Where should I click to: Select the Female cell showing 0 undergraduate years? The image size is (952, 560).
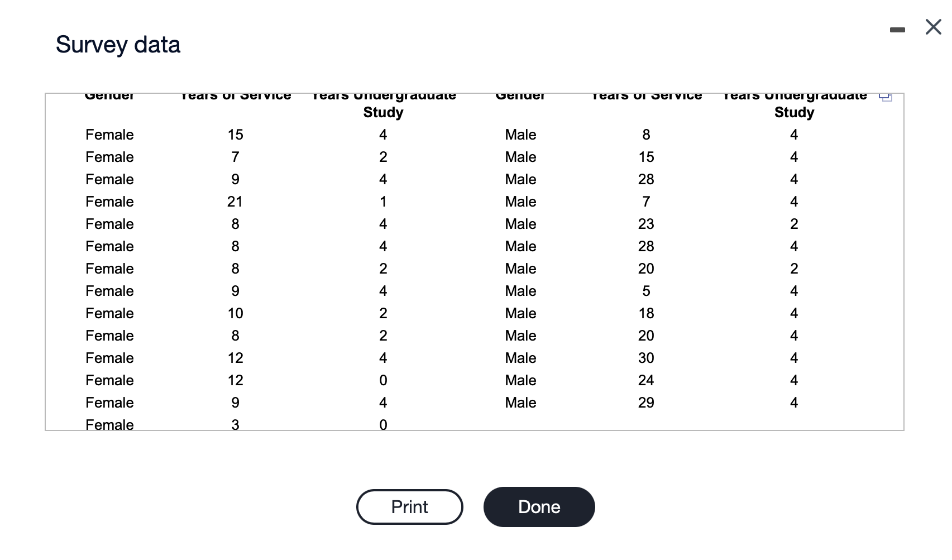click(x=383, y=380)
